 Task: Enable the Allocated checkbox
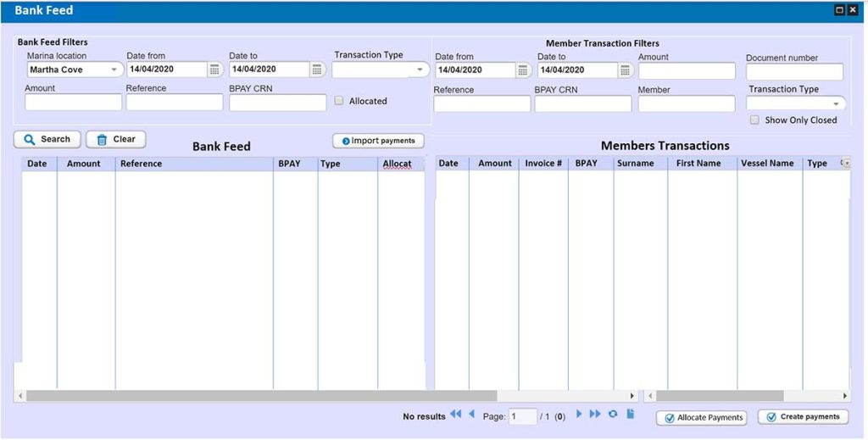pos(339,101)
